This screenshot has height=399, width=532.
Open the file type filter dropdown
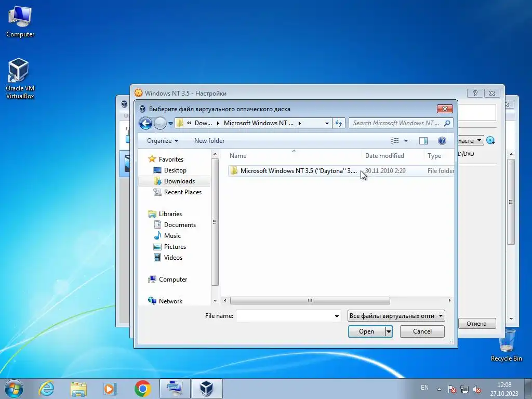point(396,316)
